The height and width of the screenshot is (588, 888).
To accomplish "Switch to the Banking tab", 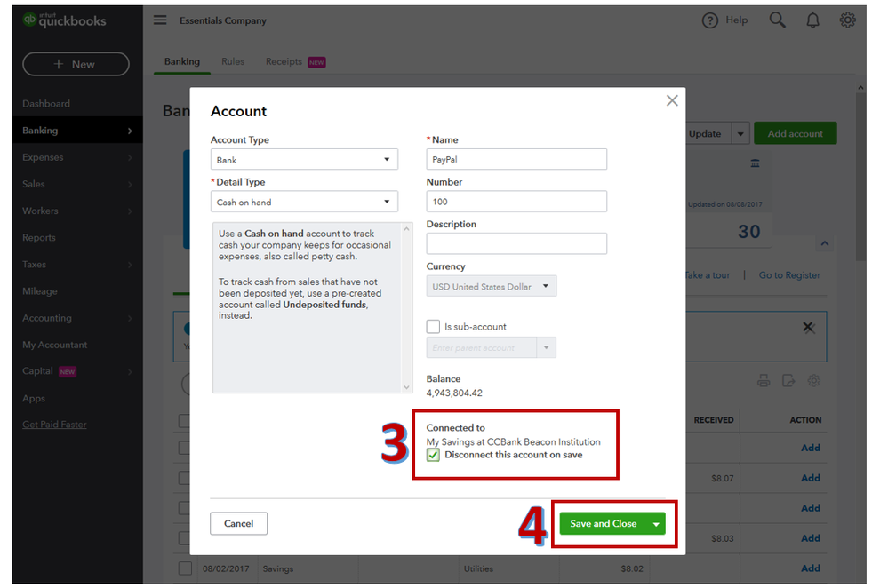I will (x=182, y=61).
